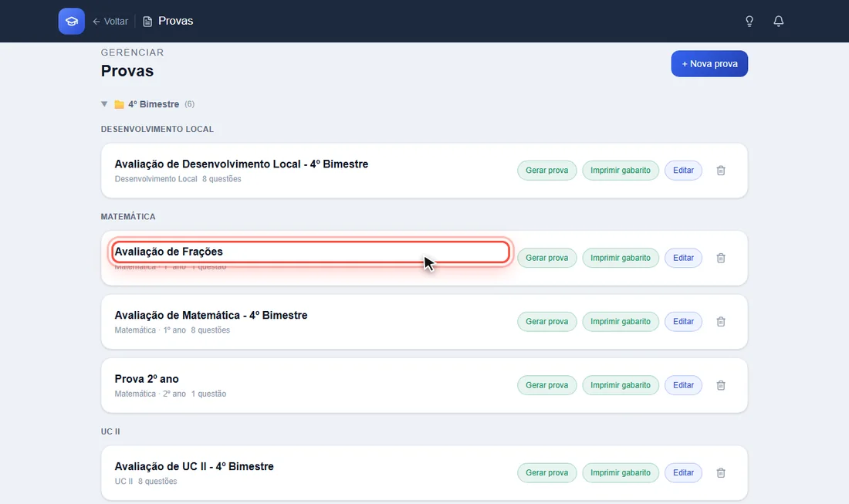Click "UC II 8 questões" subtitle
849x504 pixels.
click(x=146, y=482)
